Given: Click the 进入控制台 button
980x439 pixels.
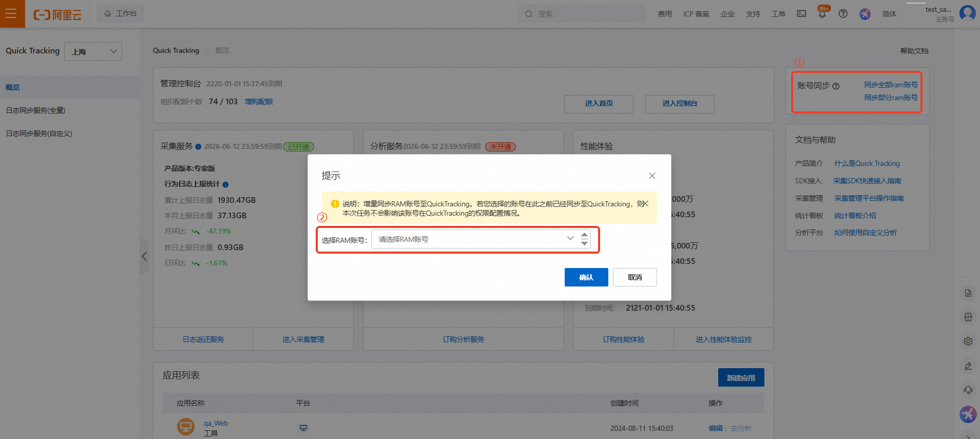Looking at the screenshot, I should tap(680, 104).
